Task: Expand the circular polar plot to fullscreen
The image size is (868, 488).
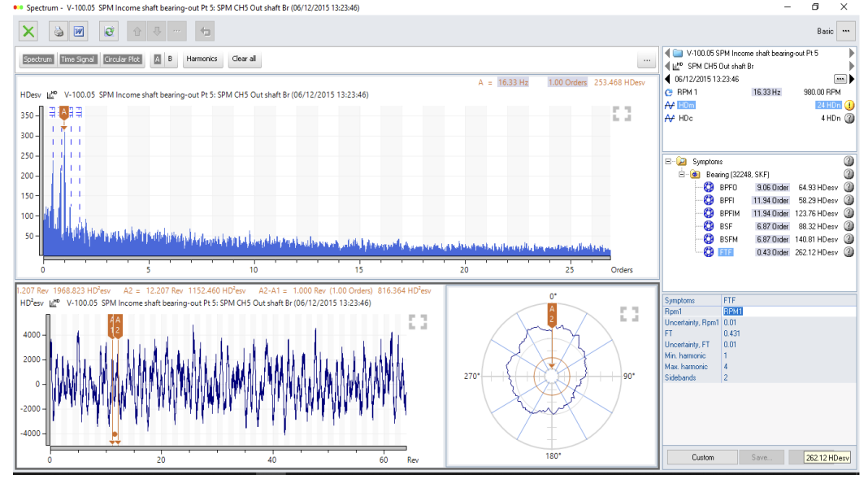Action: point(629,314)
